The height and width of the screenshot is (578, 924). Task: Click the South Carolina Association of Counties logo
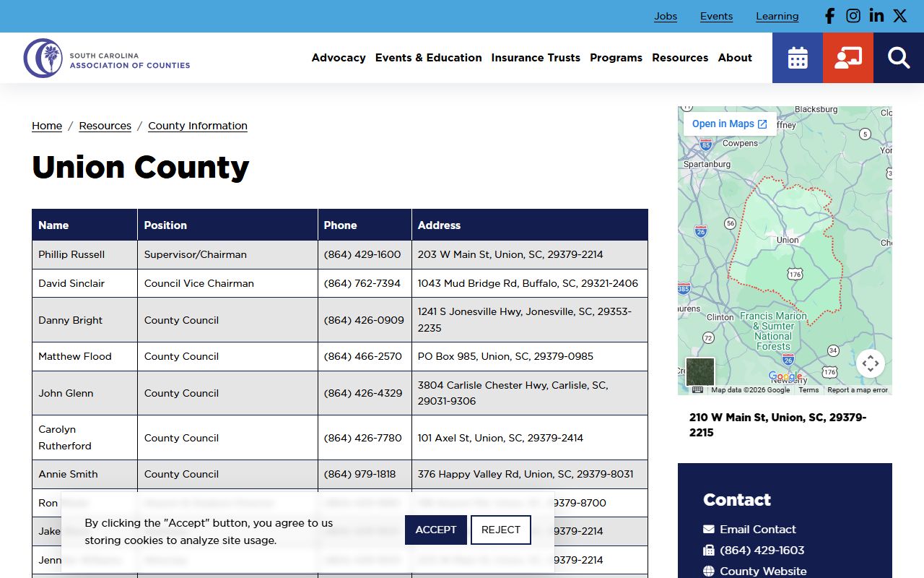(x=107, y=58)
